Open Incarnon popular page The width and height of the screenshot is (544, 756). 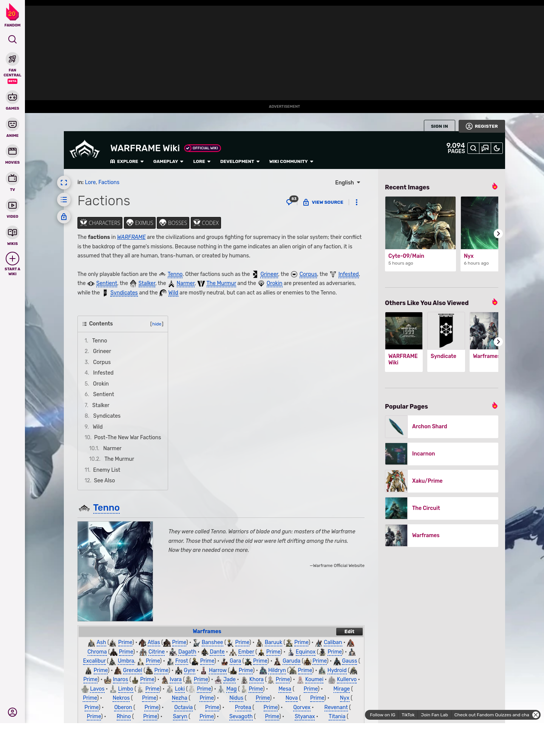click(x=442, y=454)
